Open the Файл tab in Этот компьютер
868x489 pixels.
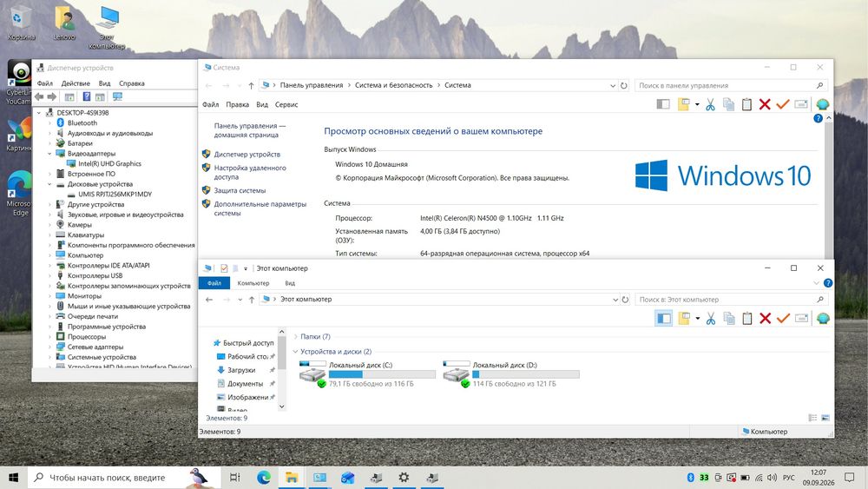[x=214, y=283]
